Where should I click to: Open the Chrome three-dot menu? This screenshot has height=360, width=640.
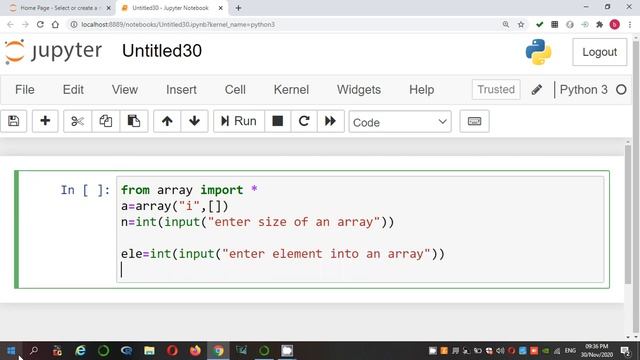(x=630, y=24)
